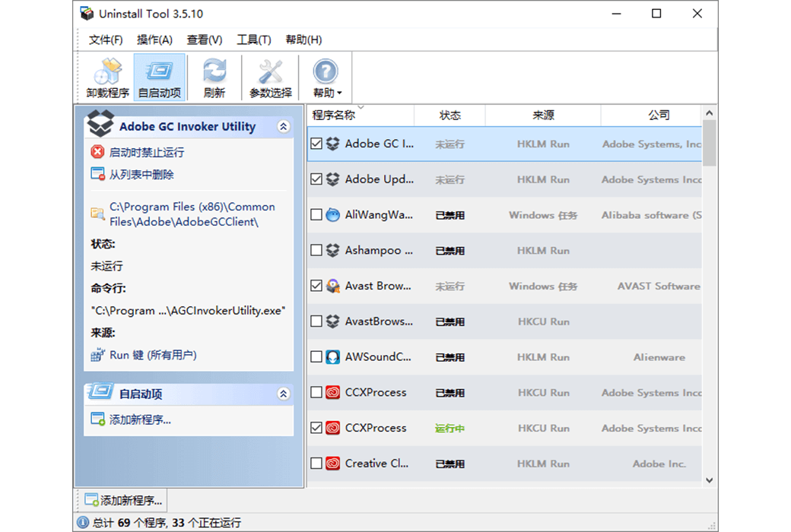The width and height of the screenshot is (791, 532).
Task: Select the Adobe Upd... program name
Action: (380, 179)
